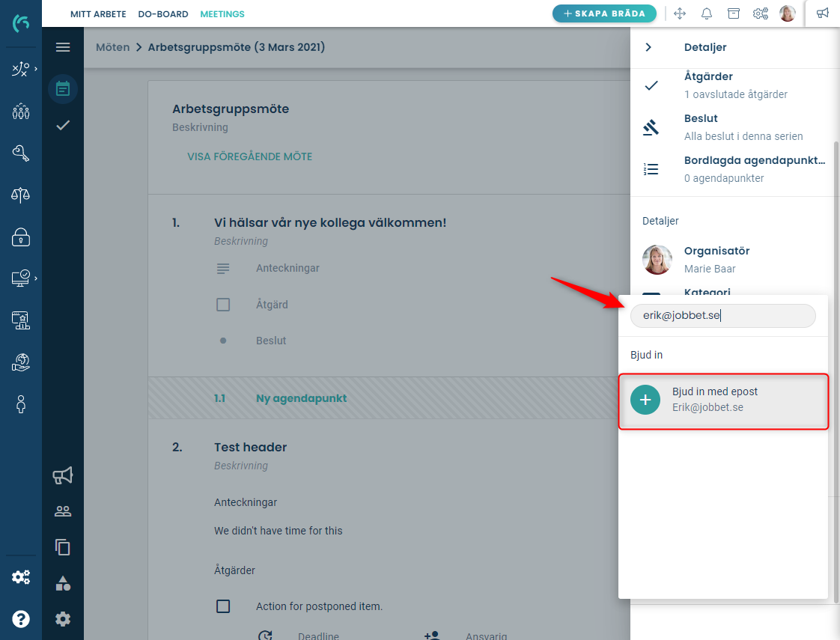
Task: Open the megaphone icon in secondary sidebar
Action: point(63,475)
